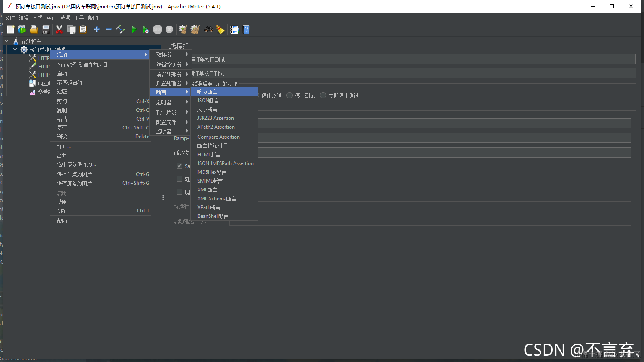Expand the 前置处理器 submenu

(171, 75)
